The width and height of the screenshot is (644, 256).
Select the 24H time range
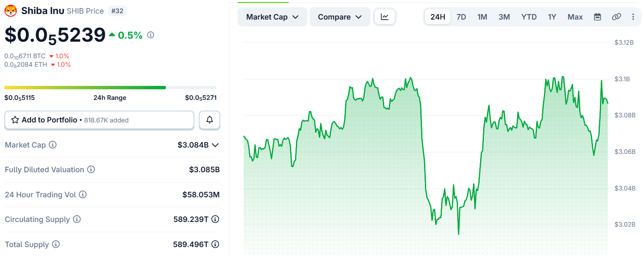click(438, 17)
